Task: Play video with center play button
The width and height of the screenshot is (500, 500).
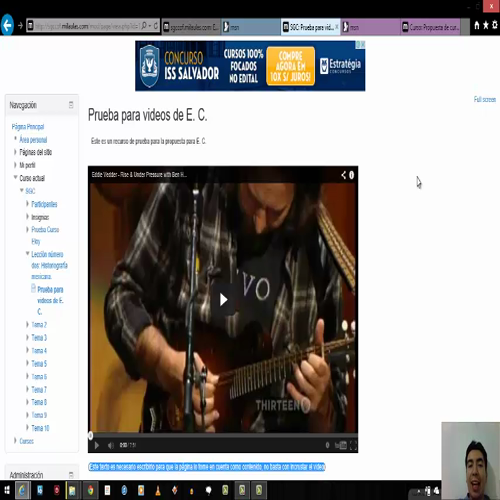Action: point(223,300)
